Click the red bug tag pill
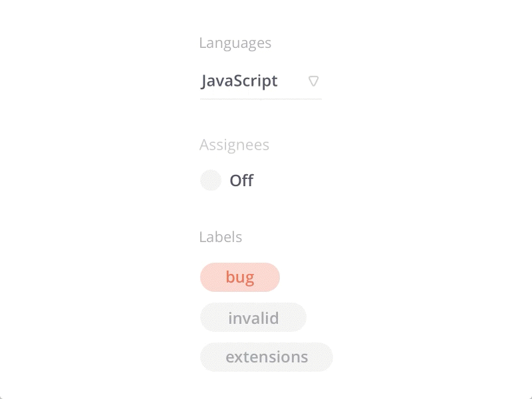Viewport: 532px width, 399px height. tap(239, 277)
